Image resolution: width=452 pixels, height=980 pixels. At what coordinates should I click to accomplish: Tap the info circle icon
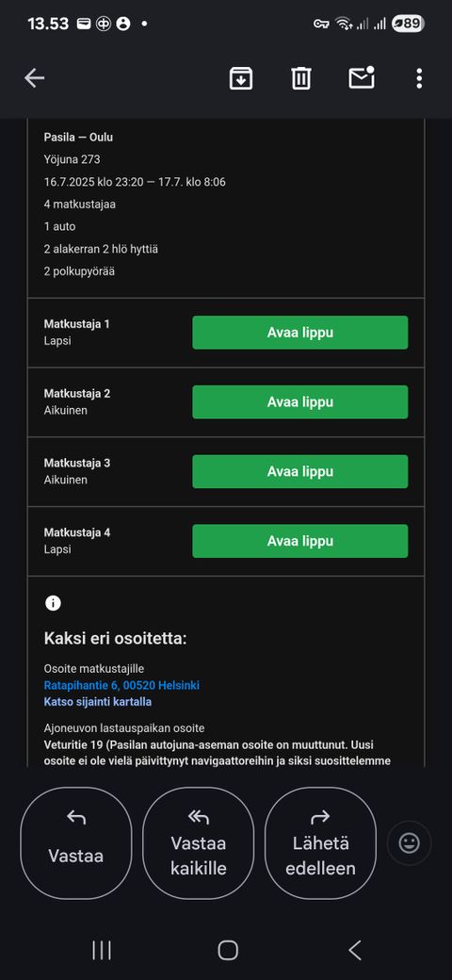[x=53, y=602]
